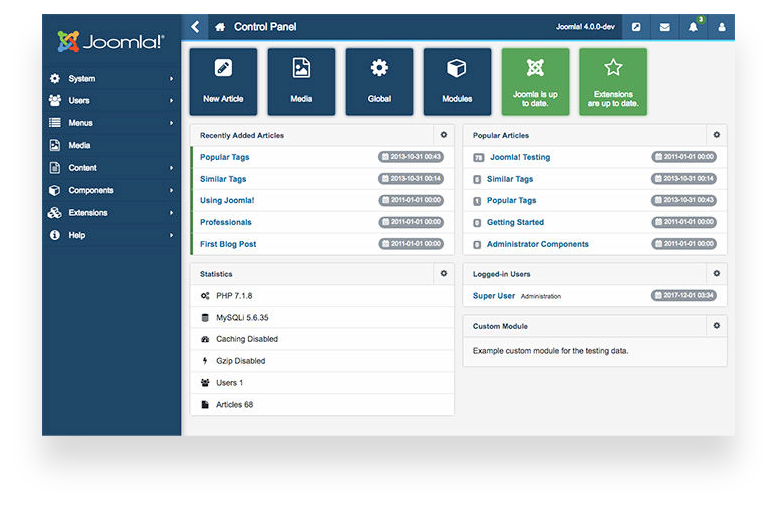Open the Getting Started popular article
Screen dimensions: 777x506
tap(515, 222)
